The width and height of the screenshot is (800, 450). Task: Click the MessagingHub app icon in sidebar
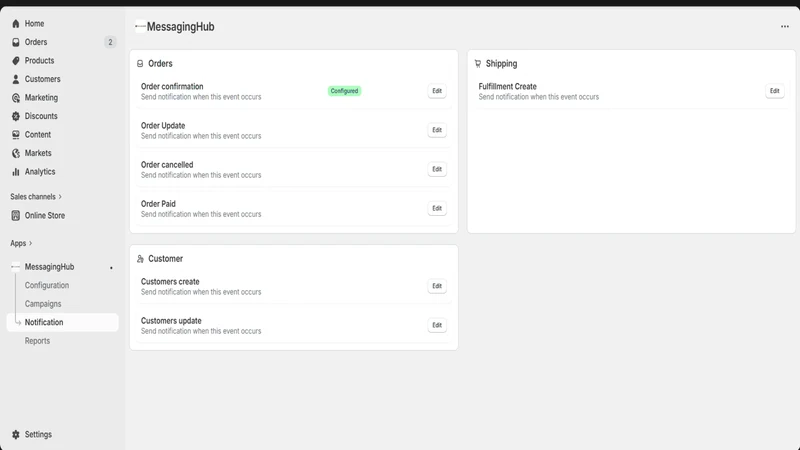(16, 267)
